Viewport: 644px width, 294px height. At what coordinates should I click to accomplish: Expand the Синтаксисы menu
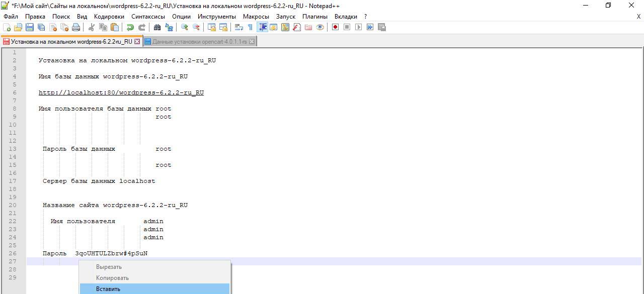click(x=148, y=16)
